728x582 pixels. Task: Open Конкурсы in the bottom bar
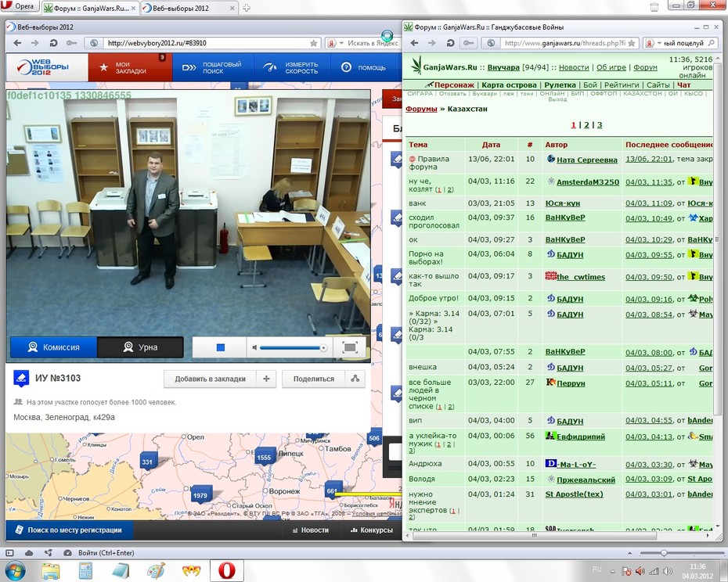click(x=371, y=530)
